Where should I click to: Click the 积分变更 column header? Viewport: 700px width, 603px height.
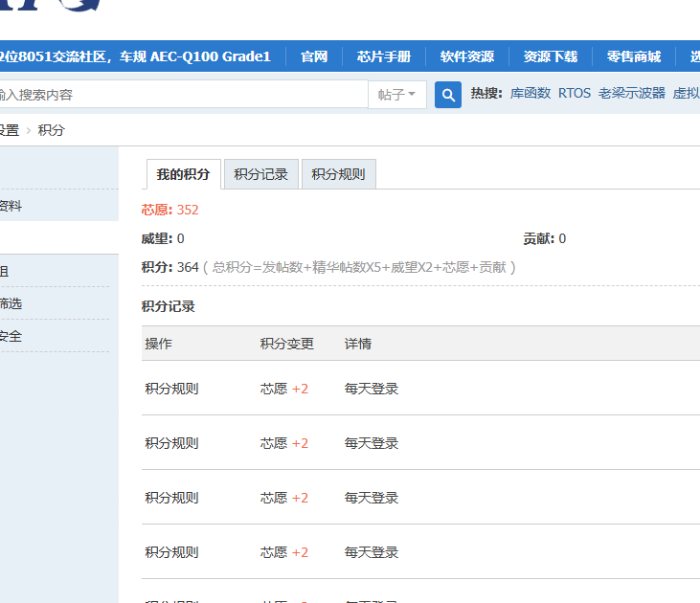pos(287,344)
